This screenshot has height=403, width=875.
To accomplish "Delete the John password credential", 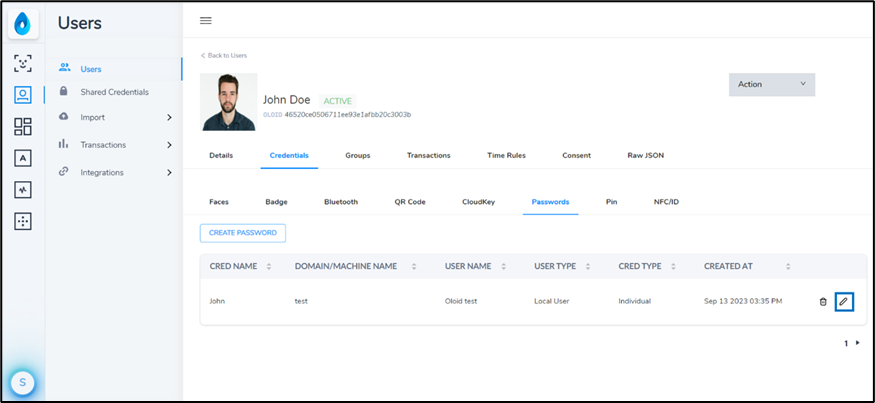I will click(x=823, y=301).
